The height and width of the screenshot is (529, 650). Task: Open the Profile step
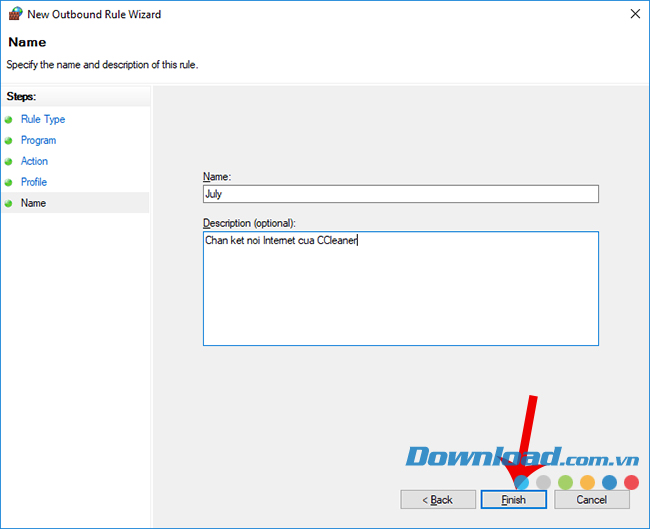click(x=34, y=182)
